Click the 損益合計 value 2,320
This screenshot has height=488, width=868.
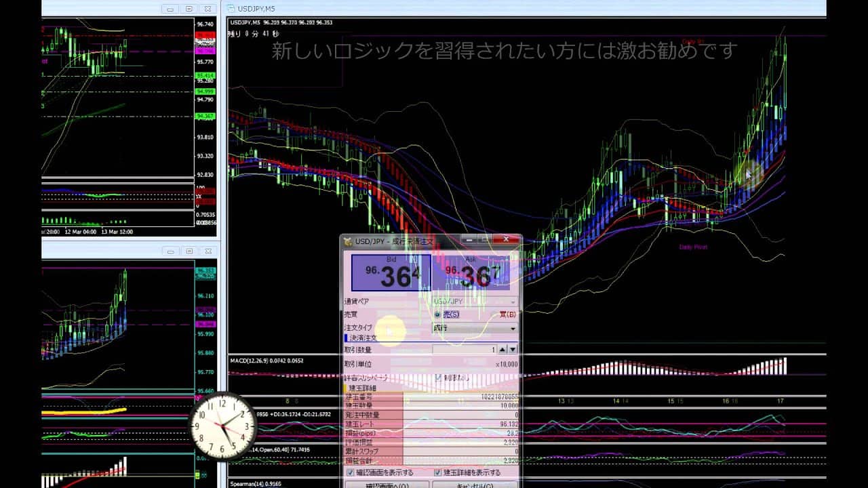click(x=511, y=461)
